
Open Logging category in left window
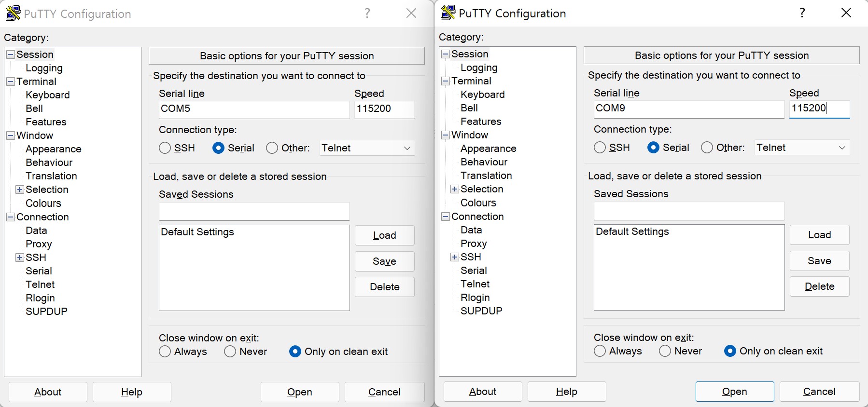[x=44, y=68]
